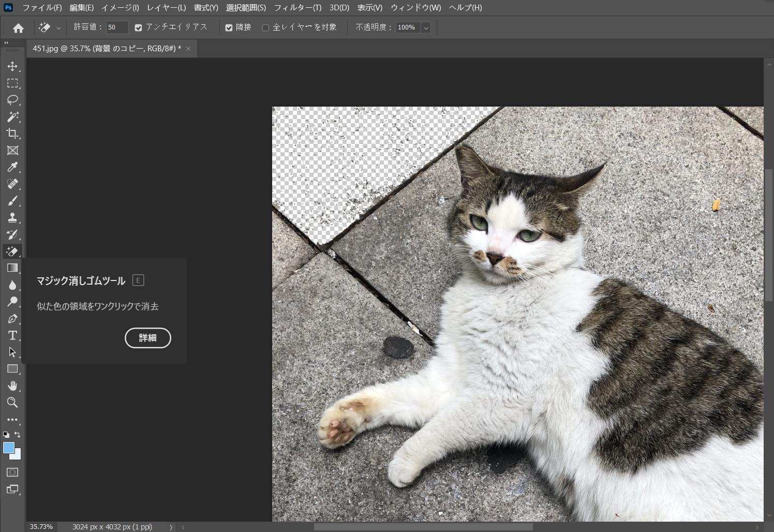This screenshot has width=774, height=532.
Task: Click the foreground color swatch
Action: point(9,448)
